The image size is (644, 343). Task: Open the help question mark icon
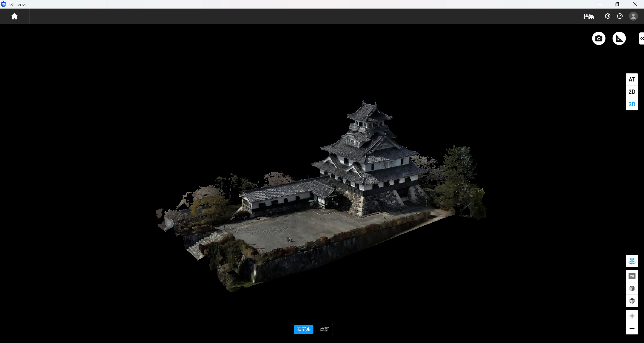click(620, 16)
